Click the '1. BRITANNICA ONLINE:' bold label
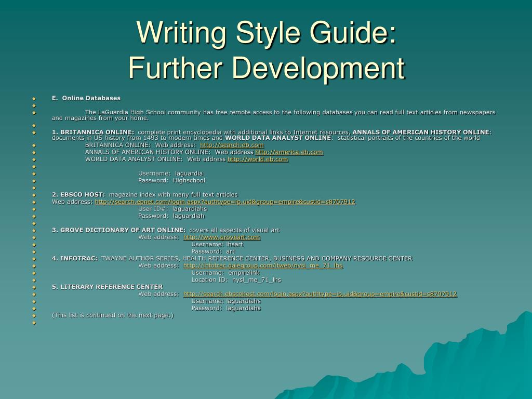Image resolution: width=532 pixels, height=399 pixels. tap(93, 132)
